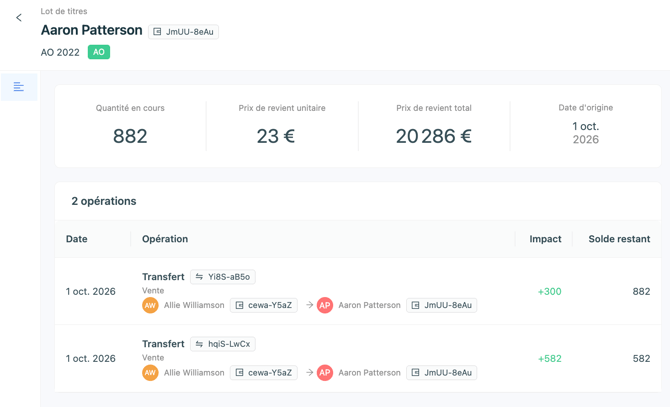Image resolution: width=670 pixels, height=407 pixels.
Task: Click Allie Williamson in the hqiS-LwCx transfer
Action: (194, 373)
